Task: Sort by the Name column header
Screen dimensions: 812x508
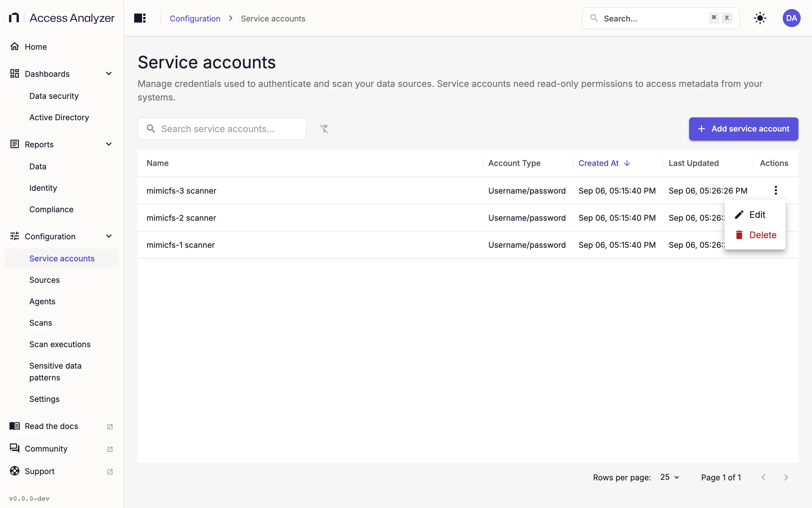Action: 157,163
